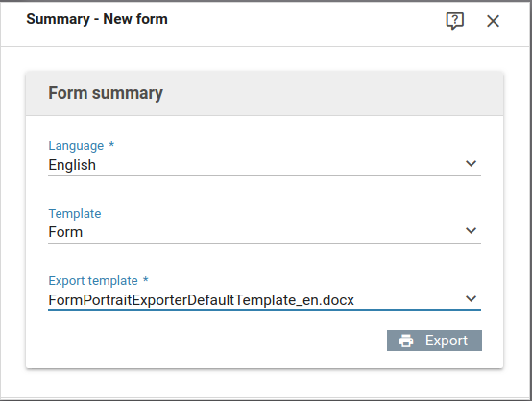Click the required asterisk beside Language
The image size is (532, 401).
[x=111, y=145]
